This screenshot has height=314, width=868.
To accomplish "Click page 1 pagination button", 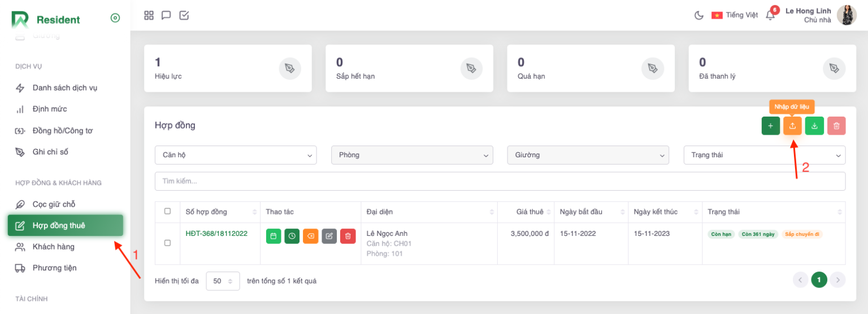I will (x=819, y=279).
